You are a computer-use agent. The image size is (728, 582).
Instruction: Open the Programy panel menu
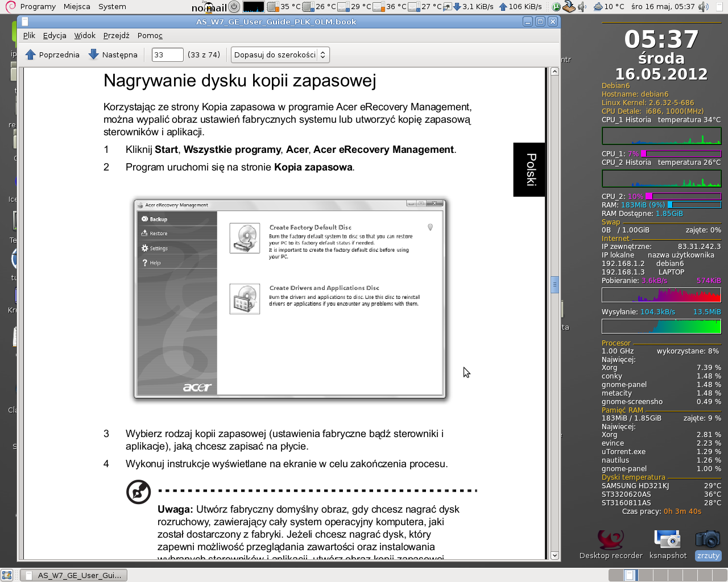pyautogui.click(x=38, y=7)
